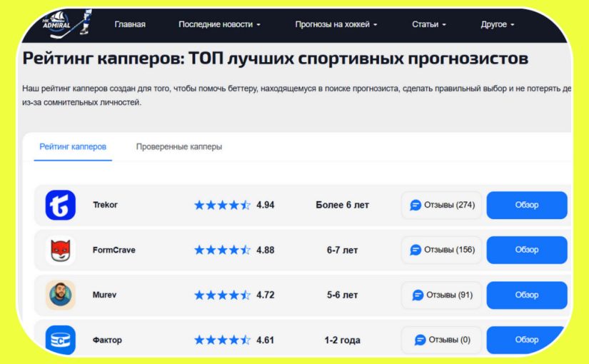The image size is (589, 364).
Task: Click the HK Admiral site logo
Action: [x=68, y=24]
